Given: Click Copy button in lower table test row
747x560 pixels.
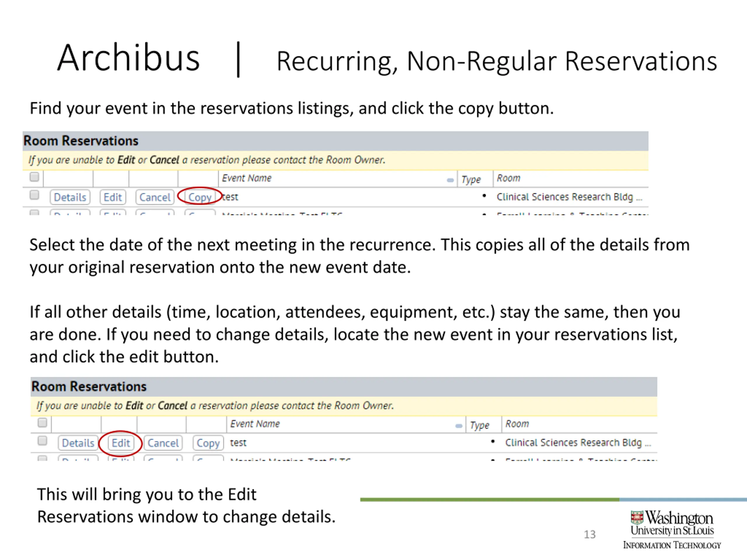Looking at the screenshot, I should (208, 443).
